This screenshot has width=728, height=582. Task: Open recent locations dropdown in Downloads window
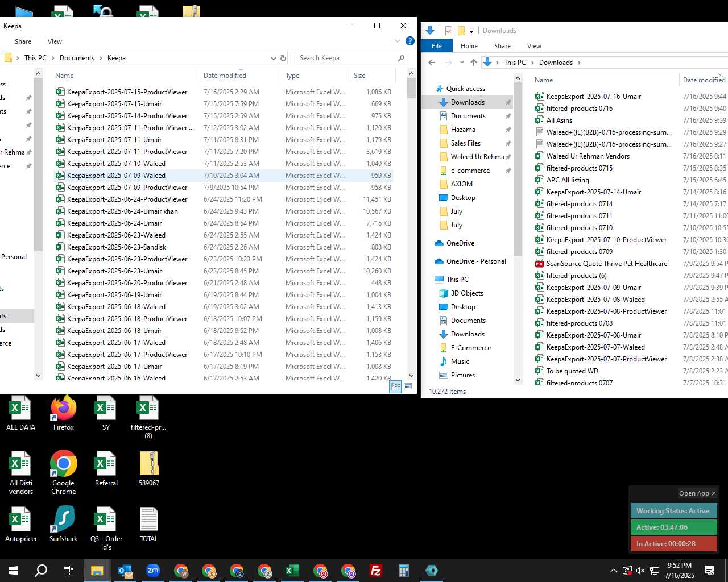pyautogui.click(x=462, y=63)
